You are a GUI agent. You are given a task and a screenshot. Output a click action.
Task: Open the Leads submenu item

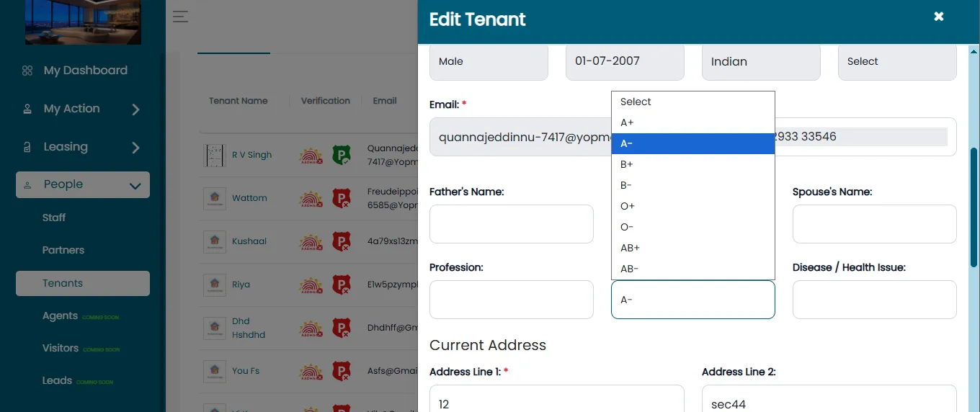(x=57, y=380)
